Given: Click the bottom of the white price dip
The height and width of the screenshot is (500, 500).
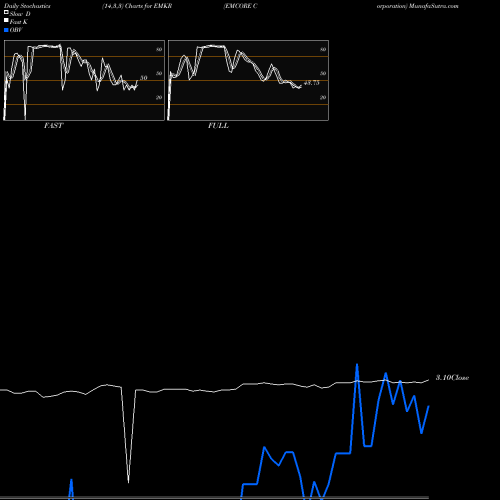Looking at the screenshot, I should 129,481.
